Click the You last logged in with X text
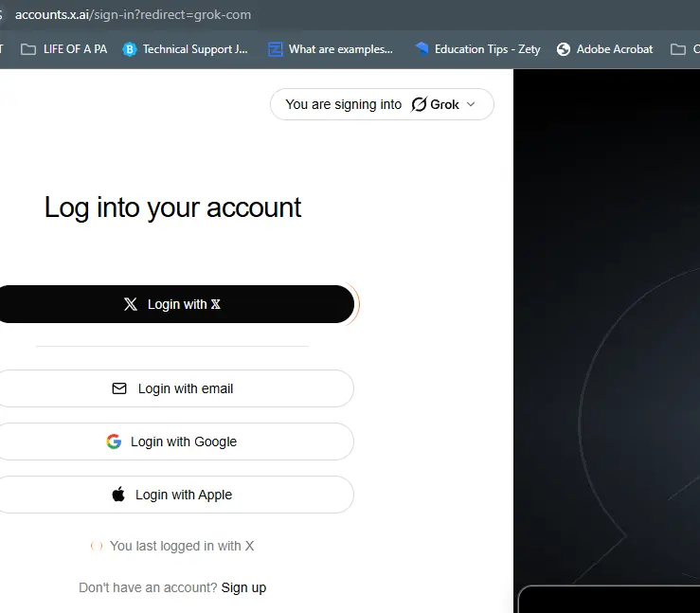 (x=182, y=546)
